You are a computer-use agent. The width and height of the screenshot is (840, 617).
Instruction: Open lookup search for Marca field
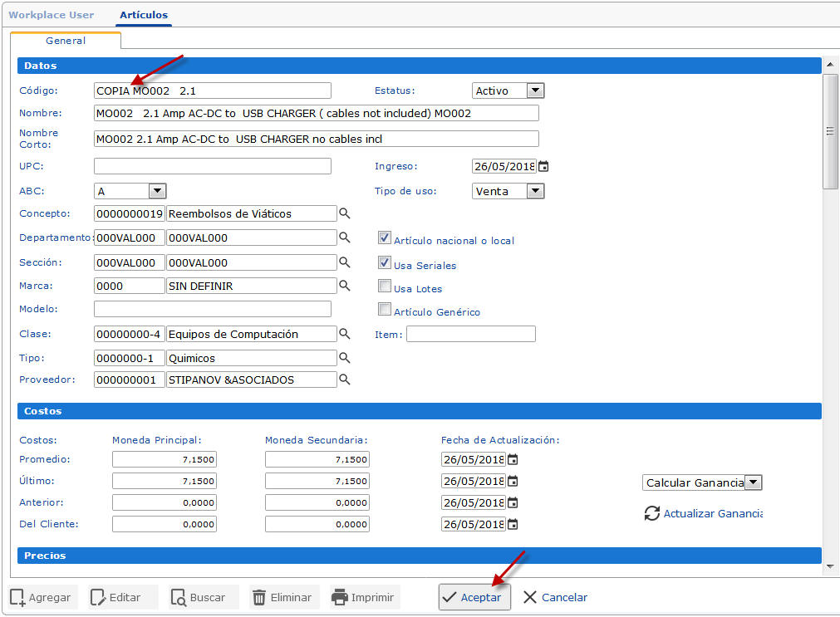click(x=345, y=286)
